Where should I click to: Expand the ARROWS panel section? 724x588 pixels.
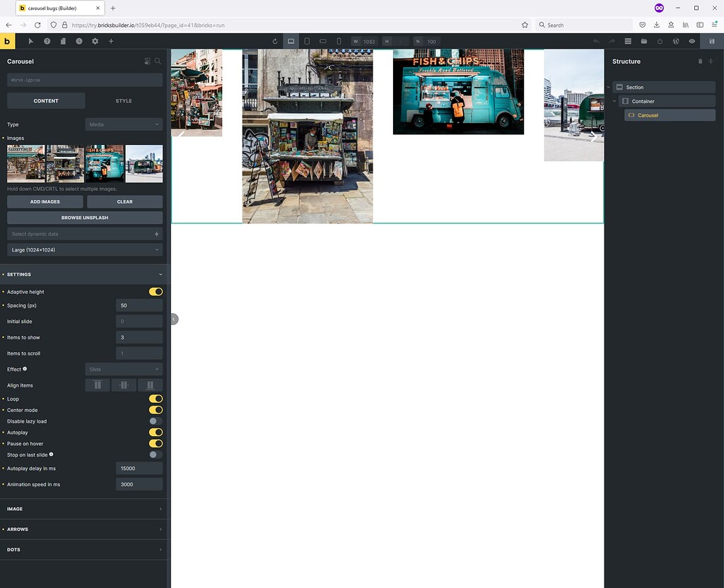point(83,529)
